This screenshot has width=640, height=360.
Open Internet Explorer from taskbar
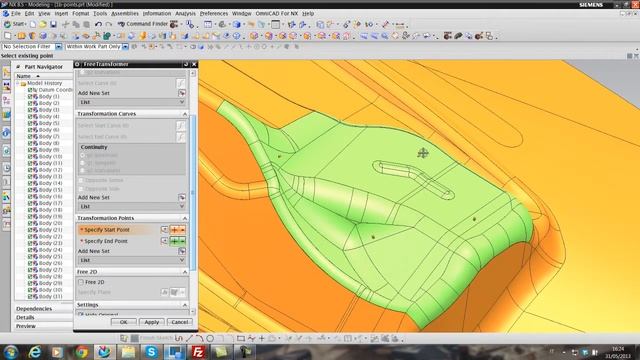[35, 352]
